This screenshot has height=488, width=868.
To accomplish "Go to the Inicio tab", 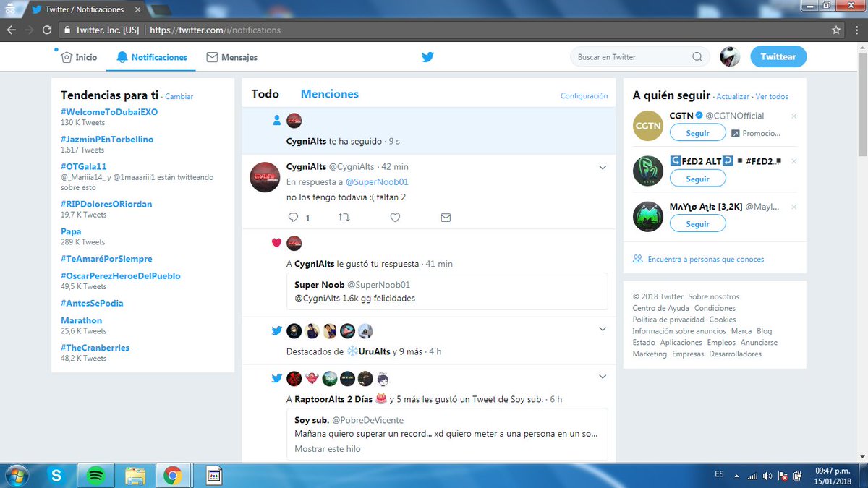I will coord(79,57).
